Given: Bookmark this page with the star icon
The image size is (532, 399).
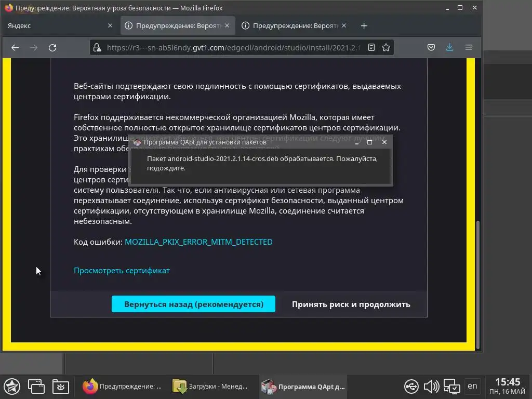Looking at the screenshot, I should (x=386, y=47).
